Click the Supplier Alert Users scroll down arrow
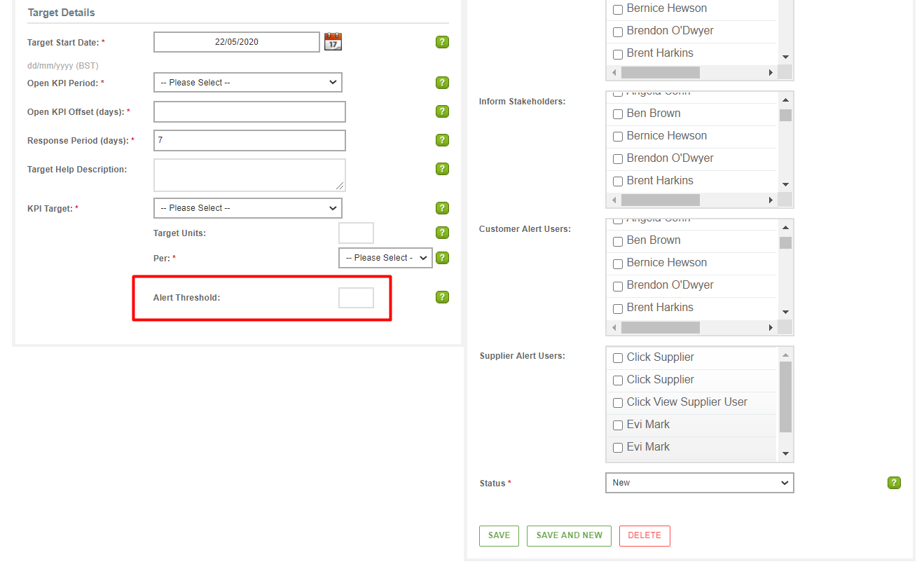 [x=785, y=454]
